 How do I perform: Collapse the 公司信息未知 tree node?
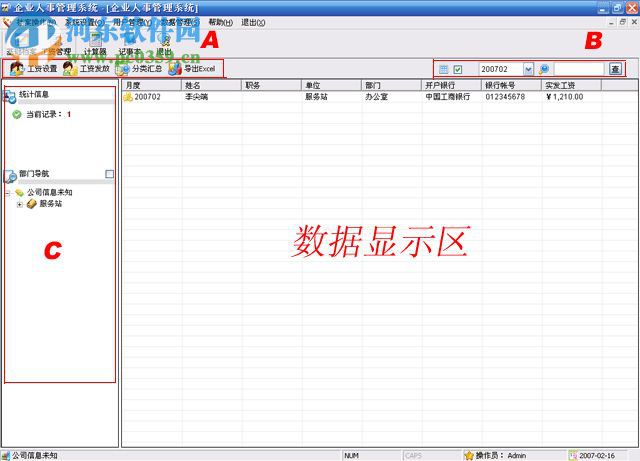[x=8, y=193]
